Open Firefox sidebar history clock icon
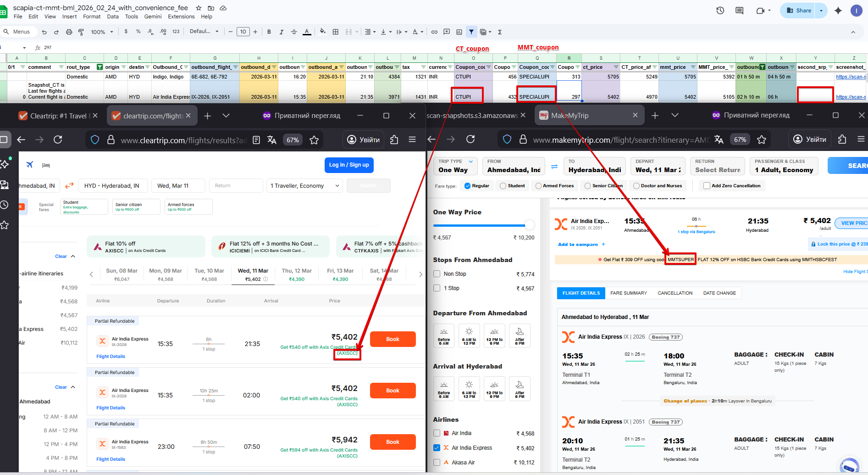Image resolution: width=868 pixels, height=475 pixels. (5, 205)
